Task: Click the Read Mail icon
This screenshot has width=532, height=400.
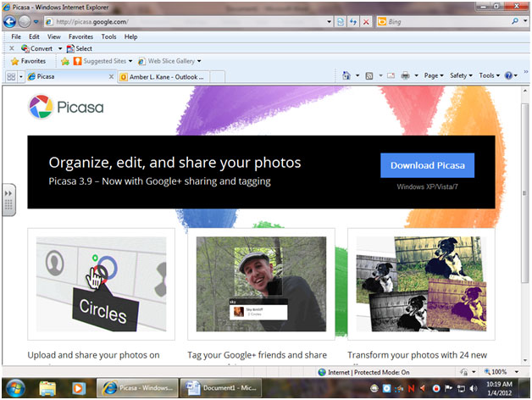Action: (391, 75)
